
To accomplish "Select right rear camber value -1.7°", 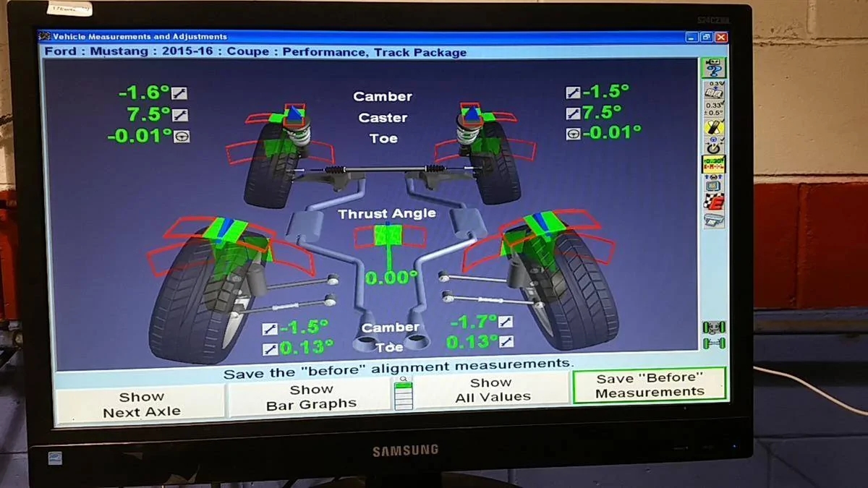I will [x=474, y=322].
